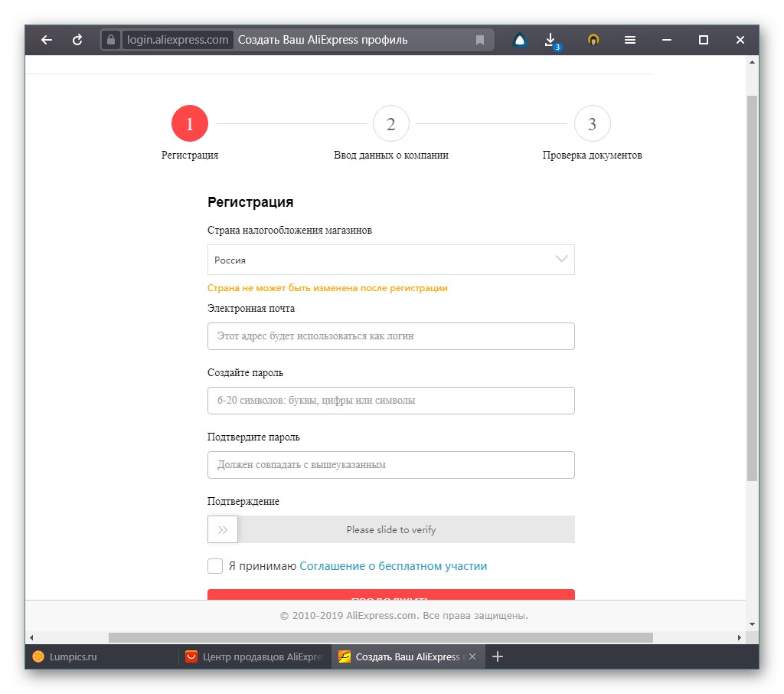The width and height of the screenshot is (784, 694).
Task: Focus the Создайте пароль input field
Action: 391,401
